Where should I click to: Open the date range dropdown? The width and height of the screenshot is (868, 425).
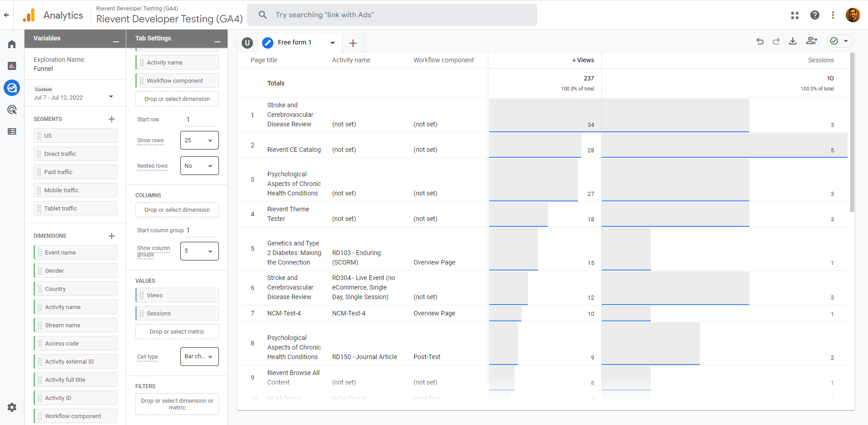[111, 97]
